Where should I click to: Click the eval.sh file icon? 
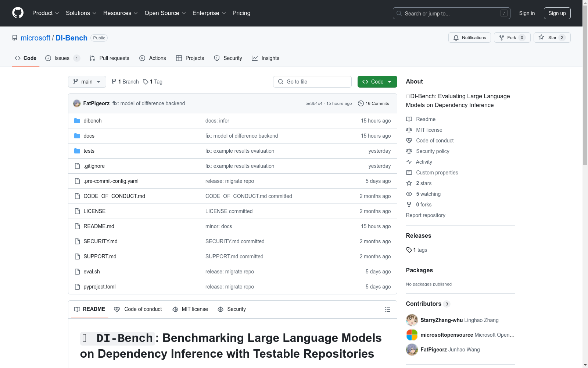coord(77,272)
